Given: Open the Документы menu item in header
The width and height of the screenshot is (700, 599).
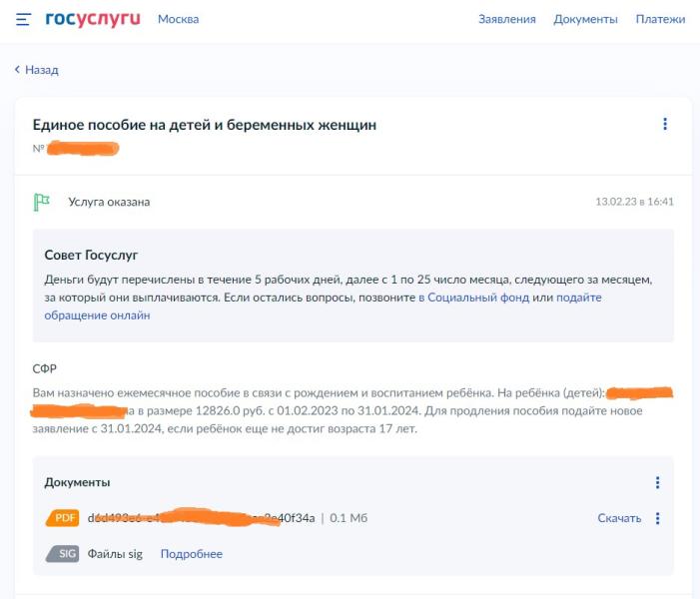Looking at the screenshot, I should tap(585, 19).
